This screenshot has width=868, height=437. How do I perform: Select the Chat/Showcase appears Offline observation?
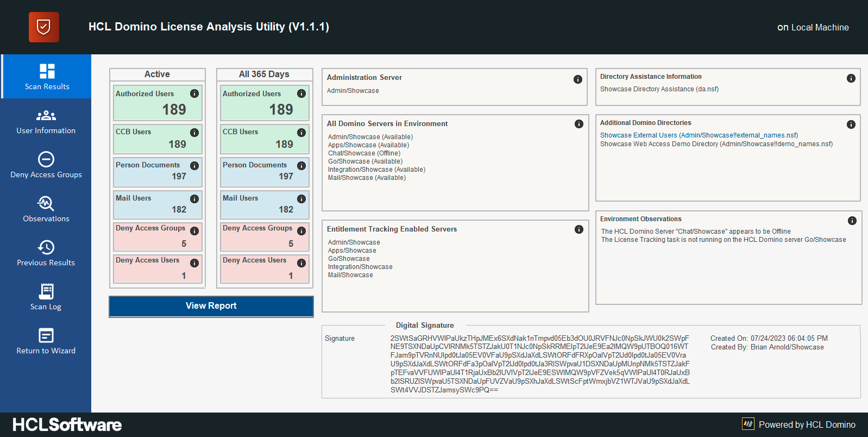[696, 232]
